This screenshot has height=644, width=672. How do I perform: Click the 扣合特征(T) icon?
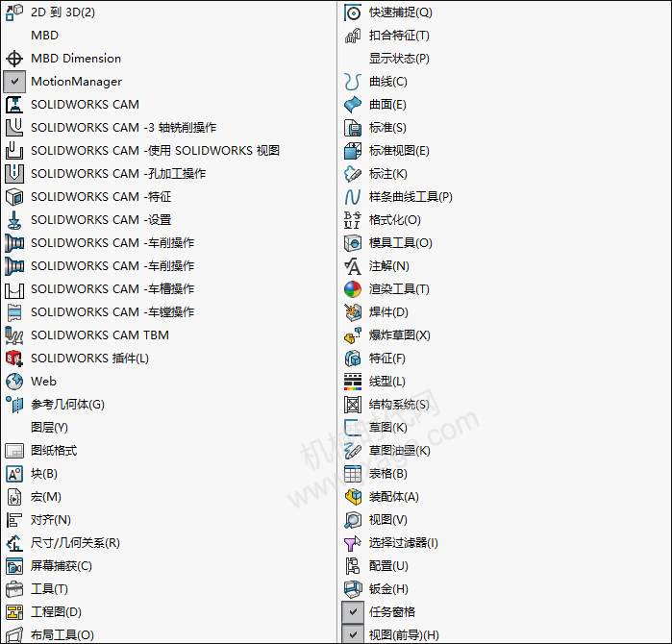353,36
